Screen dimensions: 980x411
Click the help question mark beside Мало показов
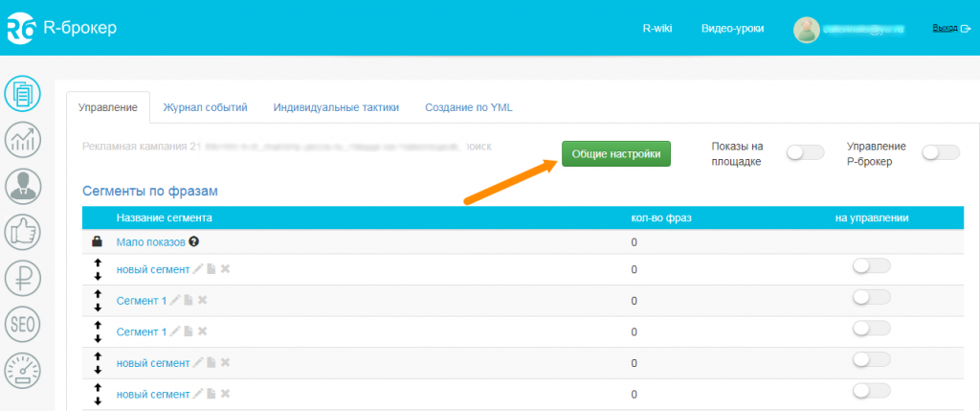pyautogui.click(x=193, y=242)
